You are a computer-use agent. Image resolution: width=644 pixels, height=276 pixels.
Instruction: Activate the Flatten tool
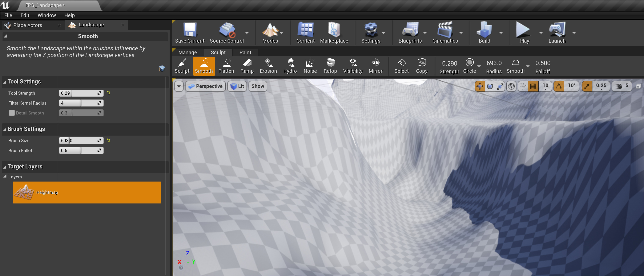point(226,66)
